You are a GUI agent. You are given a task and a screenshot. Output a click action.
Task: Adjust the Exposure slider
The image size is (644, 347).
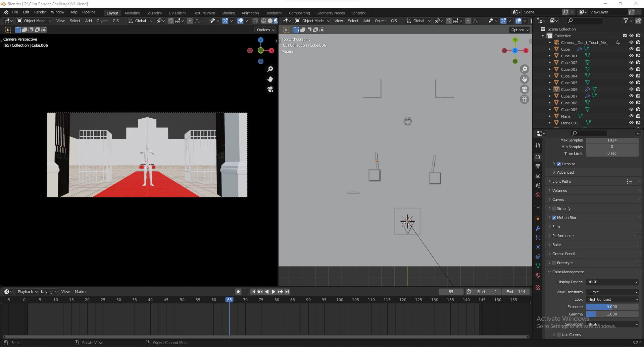pos(612,307)
